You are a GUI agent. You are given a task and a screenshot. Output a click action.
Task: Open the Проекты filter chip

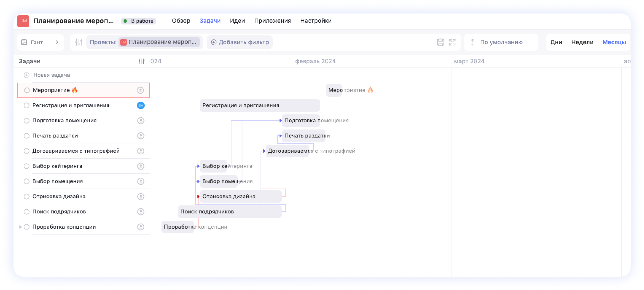click(x=144, y=42)
